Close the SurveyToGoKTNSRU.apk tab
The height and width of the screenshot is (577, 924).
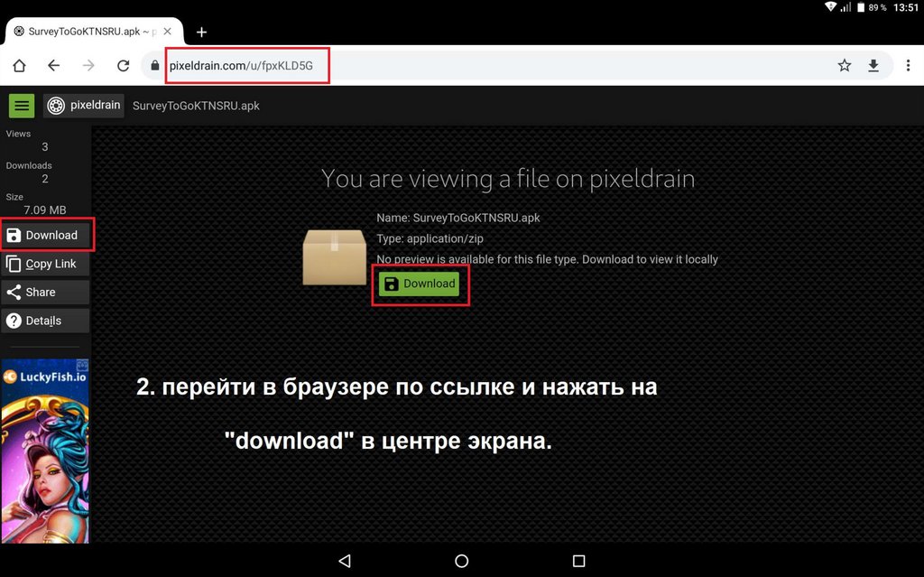(167, 32)
